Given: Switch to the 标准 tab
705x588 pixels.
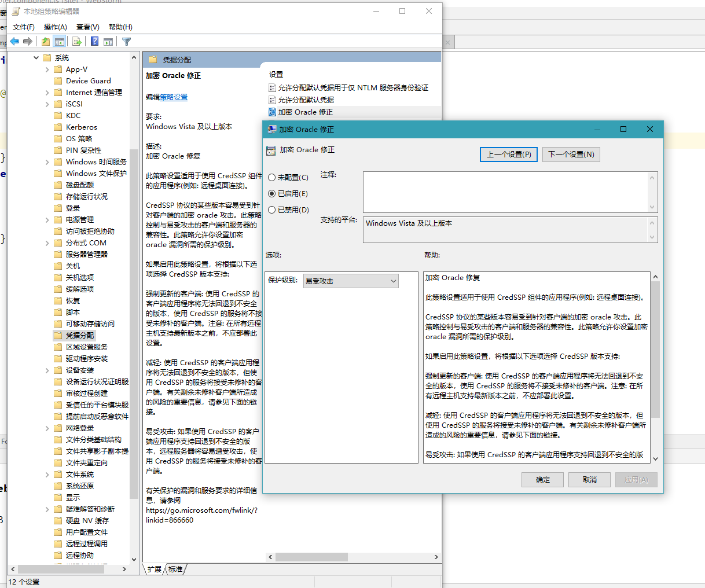Looking at the screenshot, I should [175, 569].
